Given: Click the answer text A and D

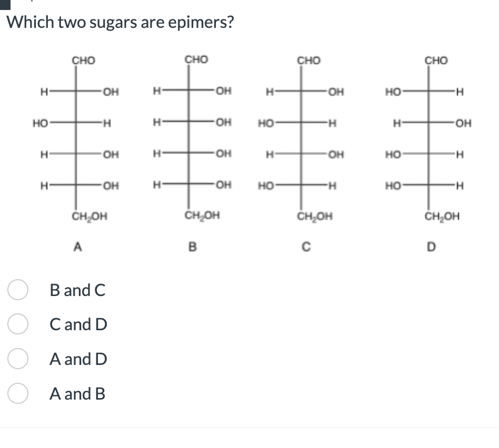Looking at the screenshot, I should coord(77,359).
